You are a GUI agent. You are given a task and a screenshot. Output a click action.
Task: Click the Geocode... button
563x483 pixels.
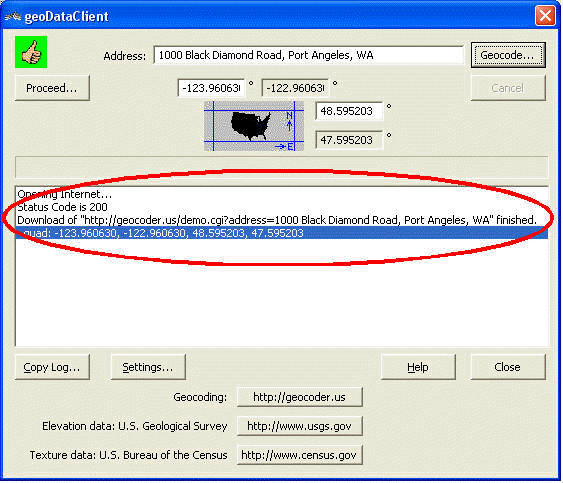pos(508,55)
